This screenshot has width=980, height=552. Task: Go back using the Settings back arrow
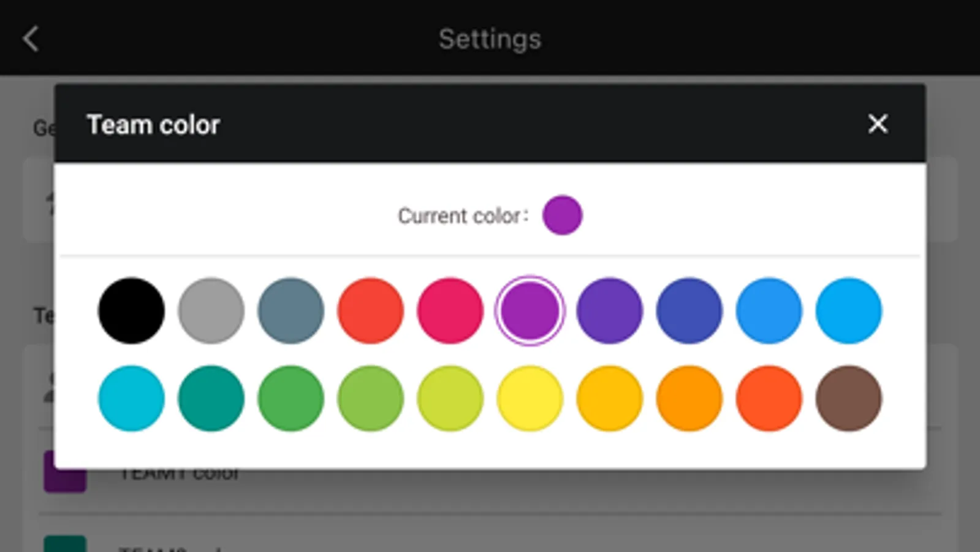tap(31, 39)
